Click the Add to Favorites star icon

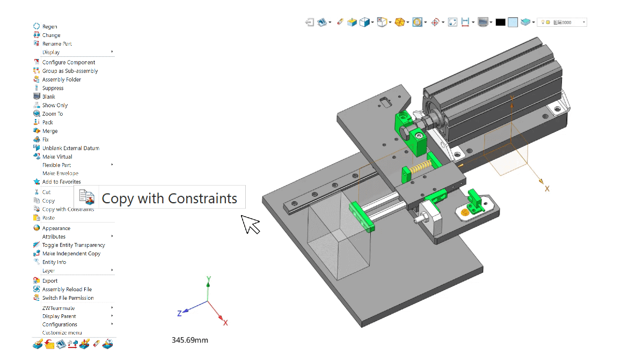(36, 182)
